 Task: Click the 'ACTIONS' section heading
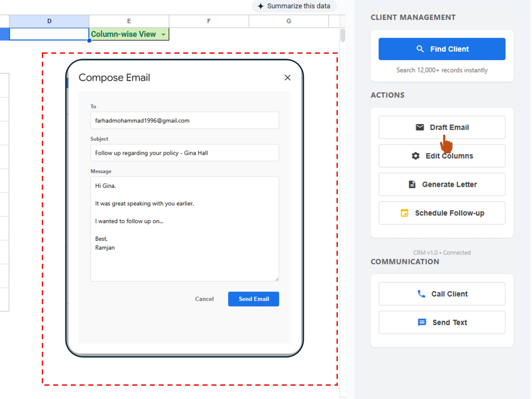[x=387, y=95]
